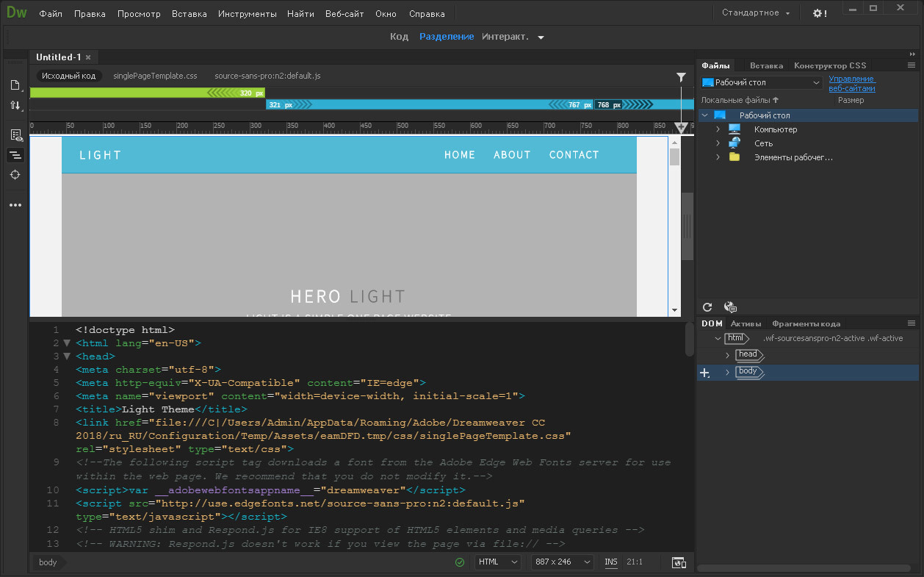Click the Сеть network icon
This screenshot has height=577, width=924.
[734, 143]
